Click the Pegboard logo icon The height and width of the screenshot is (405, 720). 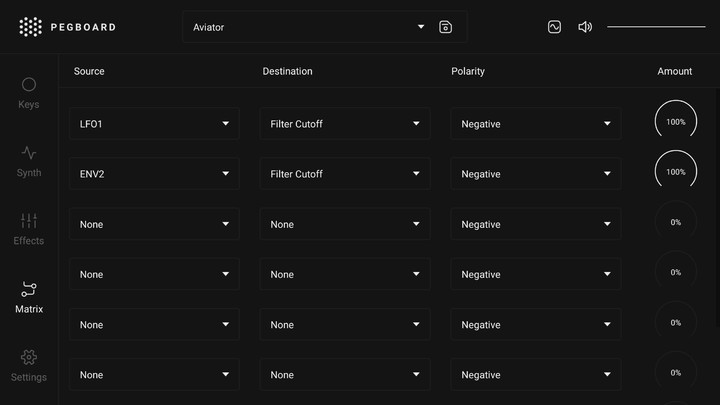click(x=31, y=27)
